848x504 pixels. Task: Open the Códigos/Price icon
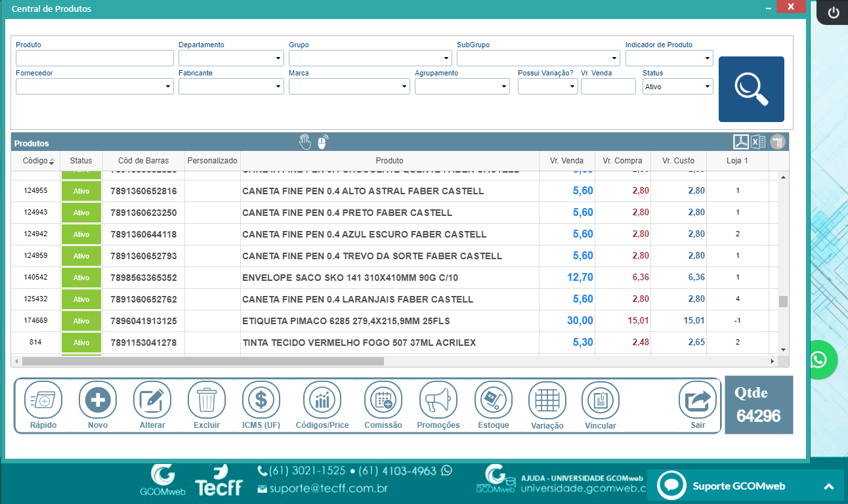pos(322,400)
